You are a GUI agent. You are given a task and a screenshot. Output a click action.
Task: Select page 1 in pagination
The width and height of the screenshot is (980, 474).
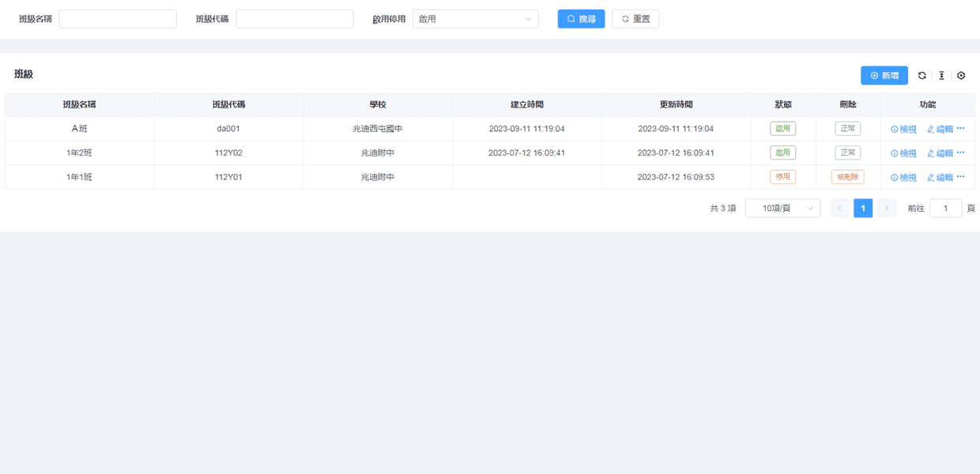(x=863, y=209)
